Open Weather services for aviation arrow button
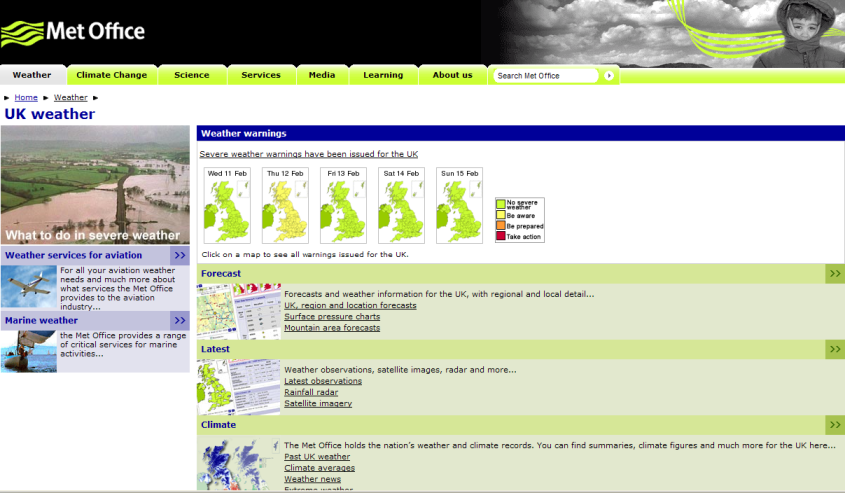 click(x=179, y=255)
